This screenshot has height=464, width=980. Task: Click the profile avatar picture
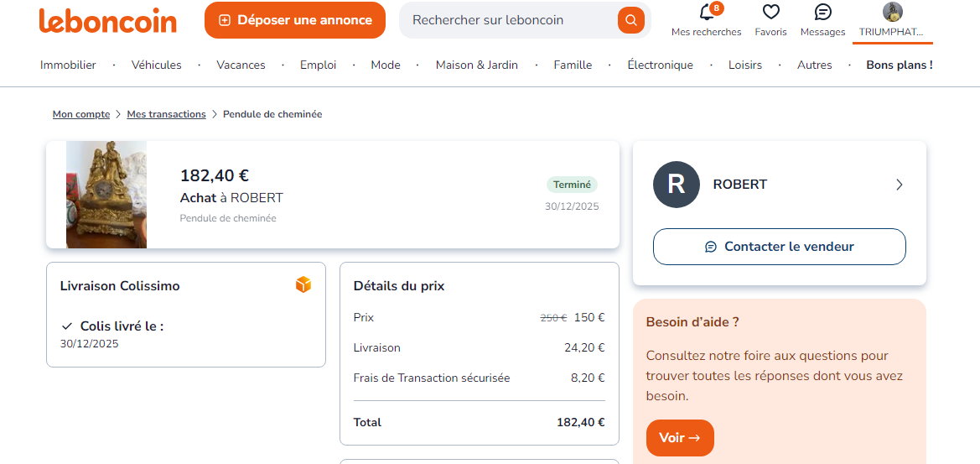click(x=892, y=12)
